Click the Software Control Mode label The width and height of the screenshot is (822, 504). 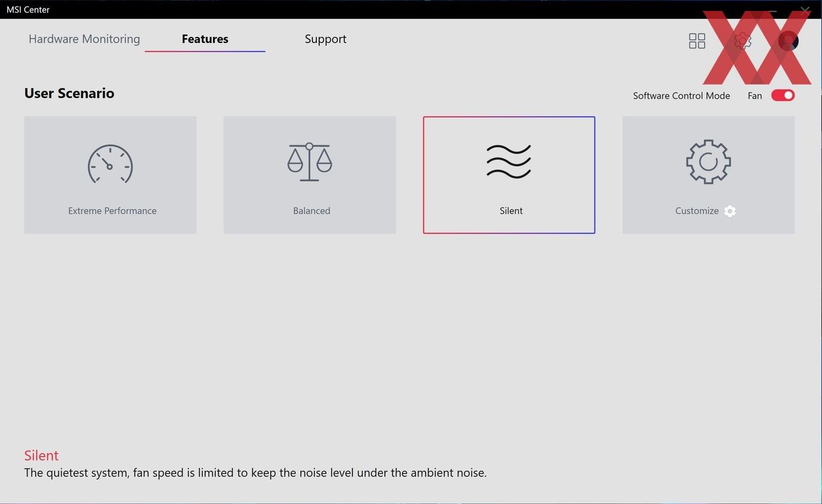tap(681, 95)
